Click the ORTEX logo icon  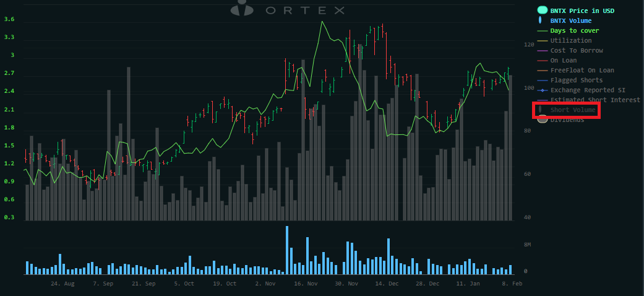243,9
